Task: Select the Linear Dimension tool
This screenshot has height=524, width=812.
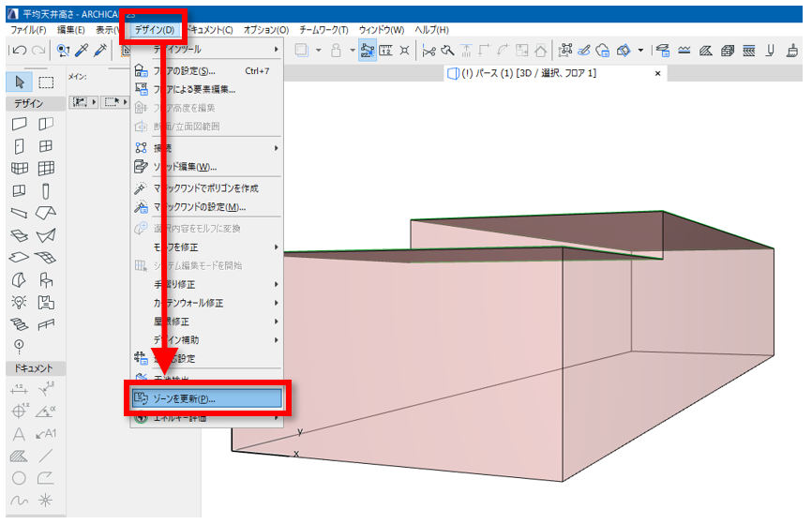Action: tap(19, 389)
